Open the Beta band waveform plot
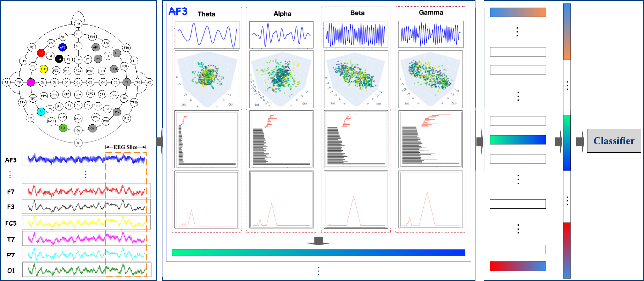This screenshot has height=281, width=644. pyautogui.click(x=356, y=35)
